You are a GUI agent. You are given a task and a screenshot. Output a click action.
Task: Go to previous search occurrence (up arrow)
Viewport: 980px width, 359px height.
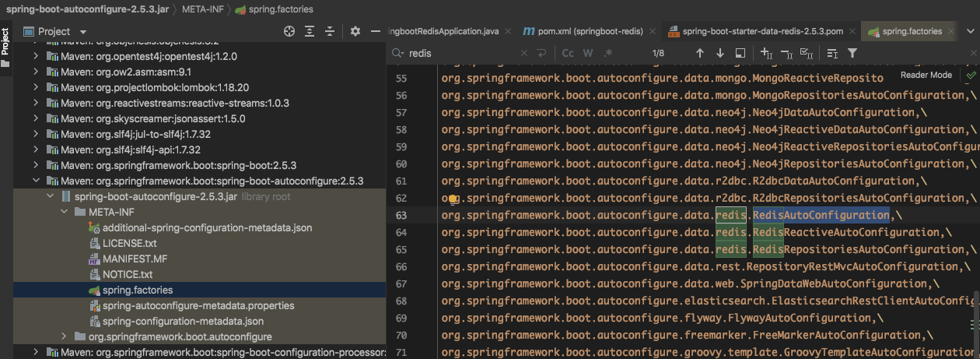click(699, 53)
